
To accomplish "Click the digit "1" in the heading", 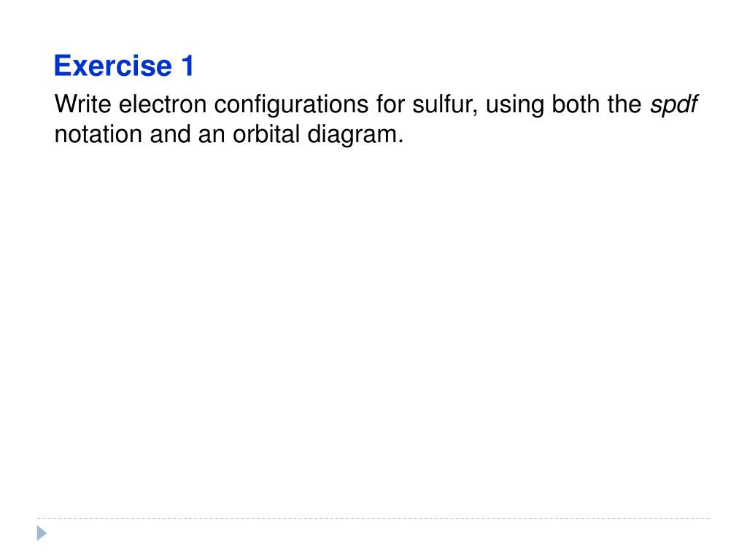I will click(x=187, y=65).
